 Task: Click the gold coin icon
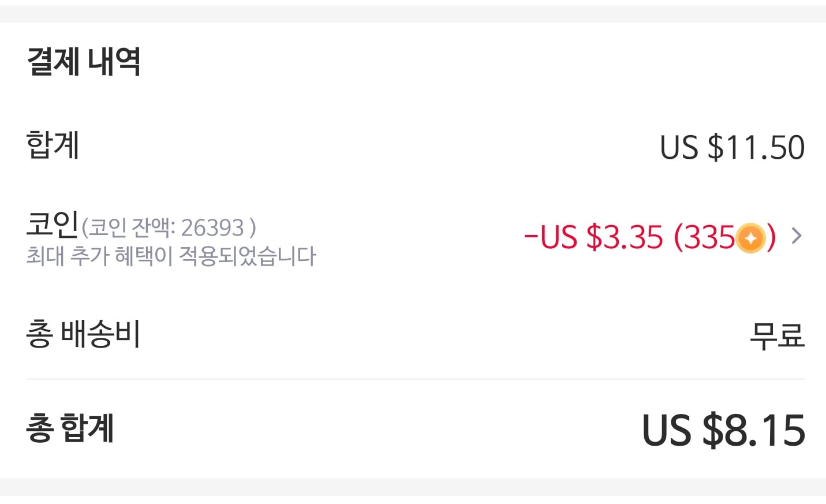point(750,238)
